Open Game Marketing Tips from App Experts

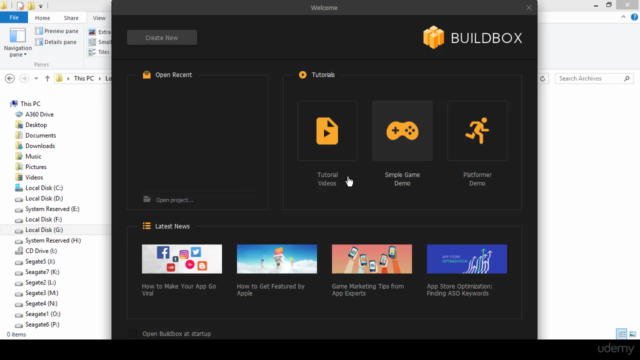click(368, 290)
